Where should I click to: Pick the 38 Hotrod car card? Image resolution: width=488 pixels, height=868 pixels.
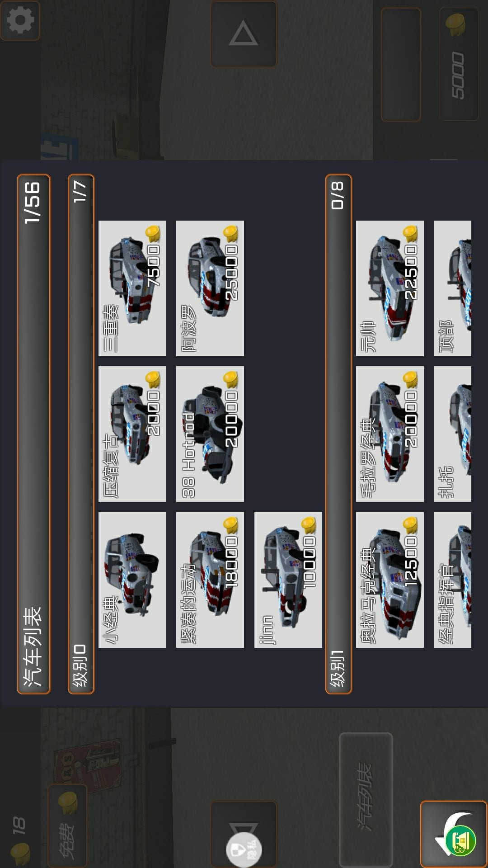(x=210, y=434)
